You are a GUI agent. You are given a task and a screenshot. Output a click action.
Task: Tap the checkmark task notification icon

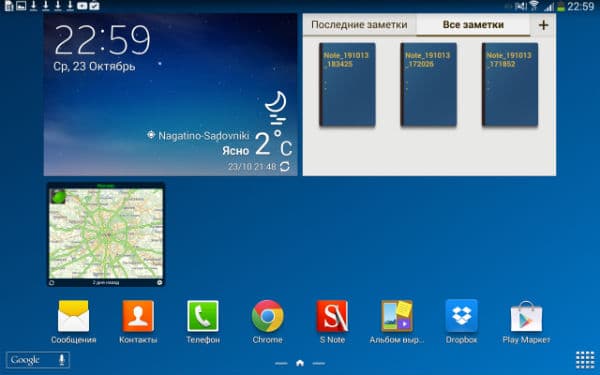[x=94, y=5]
